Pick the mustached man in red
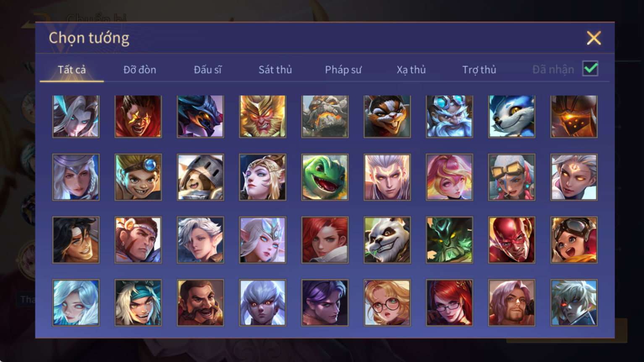 [x=201, y=302]
